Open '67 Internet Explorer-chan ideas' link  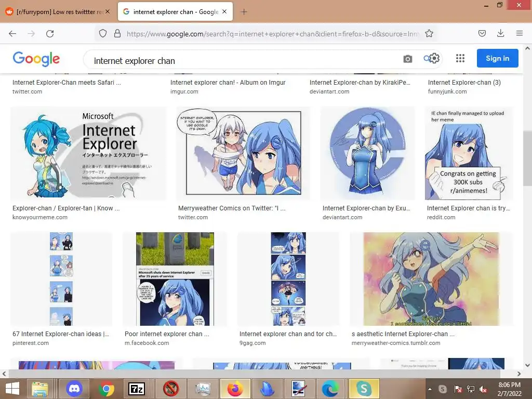coord(61,334)
